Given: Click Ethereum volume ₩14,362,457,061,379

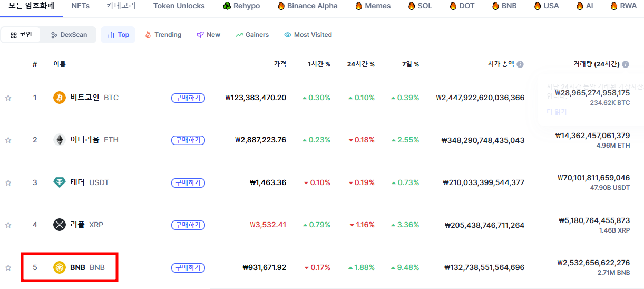Looking at the screenshot, I should [x=593, y=136].
